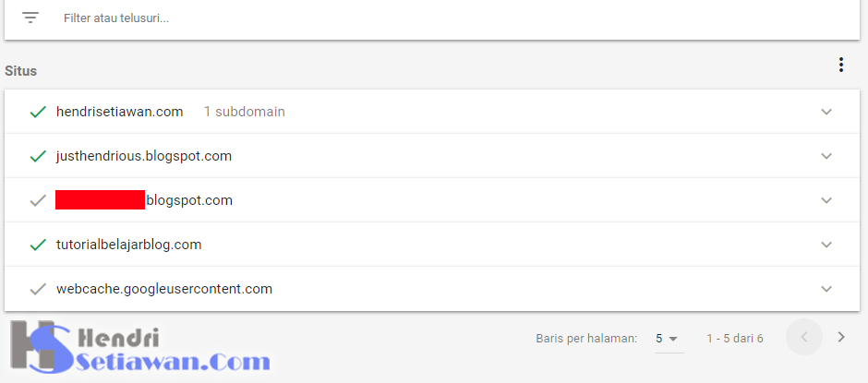Viewport: 868px width, 383px height.
Task: Click the hendrisetiawan.com site name
Action: [119, 112]
